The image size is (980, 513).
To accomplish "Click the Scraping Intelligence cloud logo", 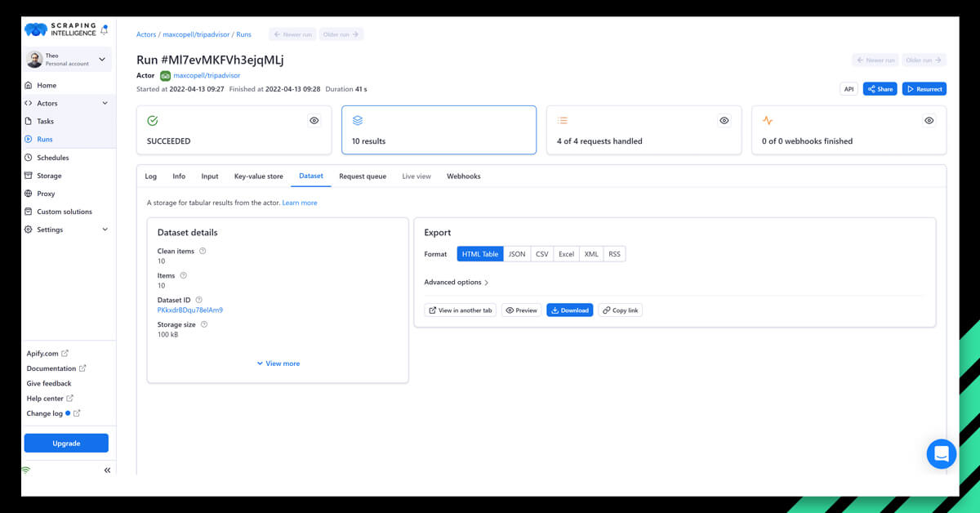I will (37, 29).
